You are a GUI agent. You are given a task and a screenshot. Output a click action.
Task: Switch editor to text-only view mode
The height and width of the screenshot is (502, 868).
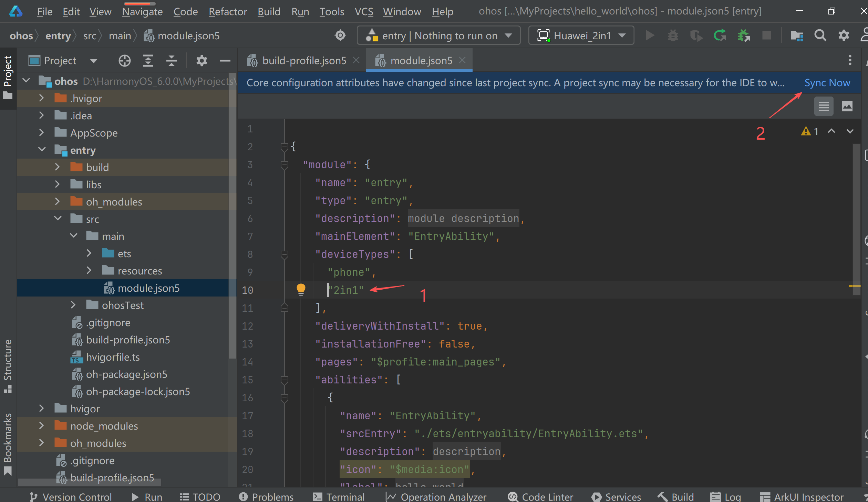pyautogui.click(x=824, y=106)
